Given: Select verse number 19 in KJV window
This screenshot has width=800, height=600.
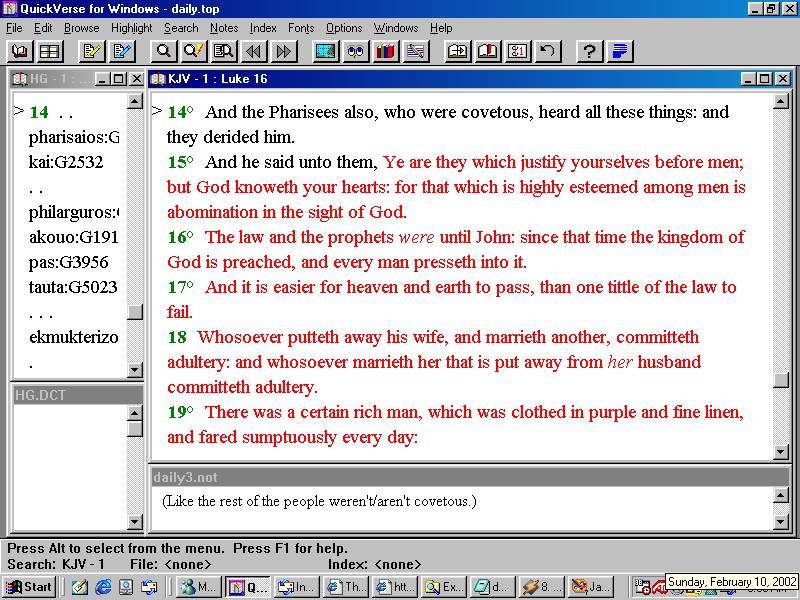Looking at the screenshot, I should point(177,412).
